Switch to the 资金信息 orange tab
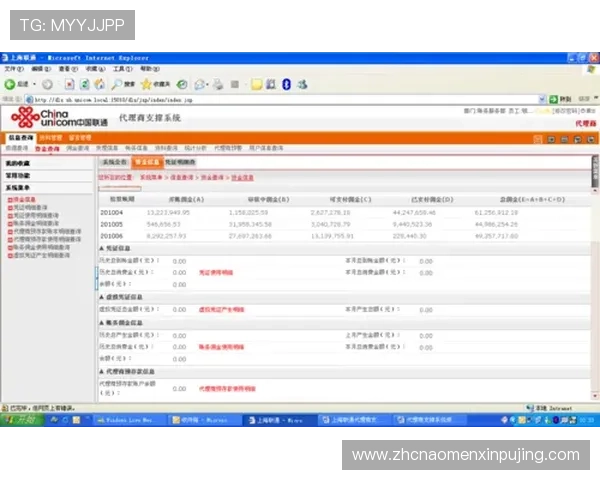Screen dimensions: 600x480 click(146, 161)
